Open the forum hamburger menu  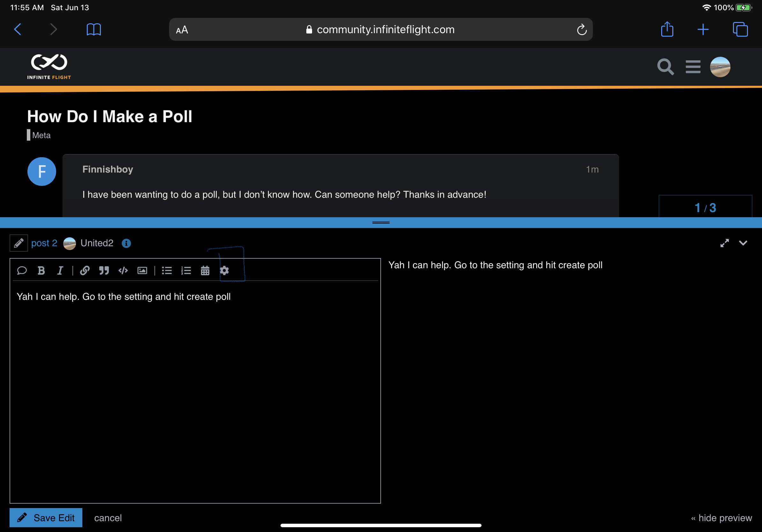(x=693, y=67)
